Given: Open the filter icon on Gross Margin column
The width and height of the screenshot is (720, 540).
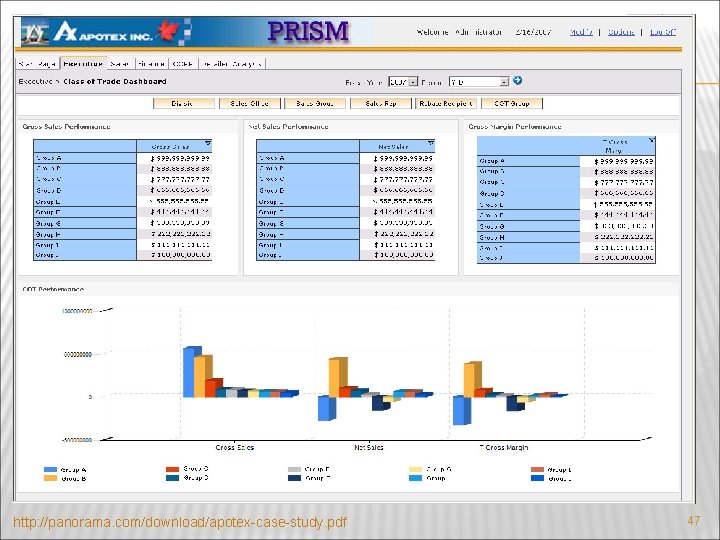Looking at the screenshot, I should (x=652, y=140).
